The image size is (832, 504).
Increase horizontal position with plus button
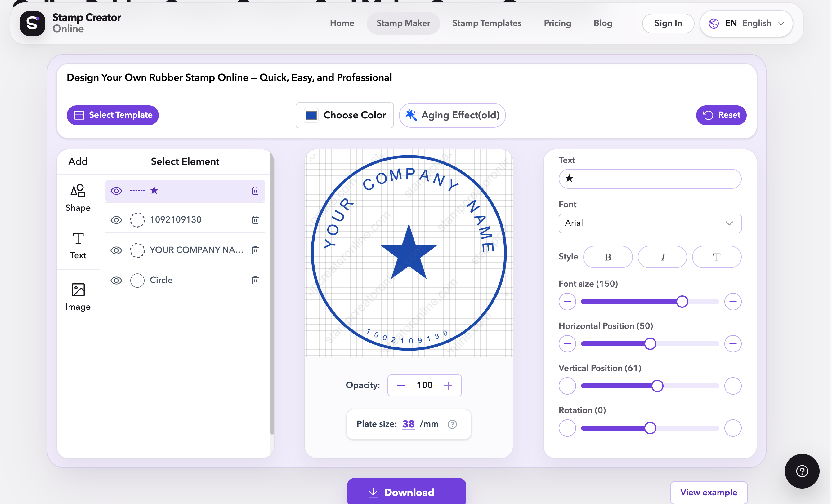click(733, 344)
